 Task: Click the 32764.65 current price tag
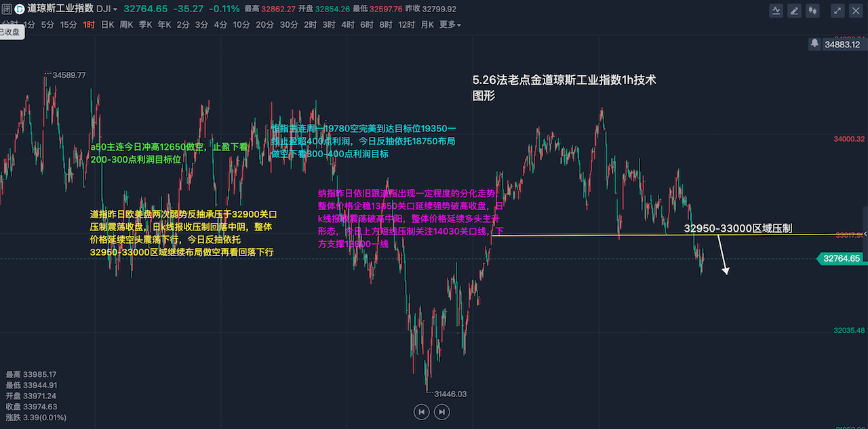tap(841, 259)
